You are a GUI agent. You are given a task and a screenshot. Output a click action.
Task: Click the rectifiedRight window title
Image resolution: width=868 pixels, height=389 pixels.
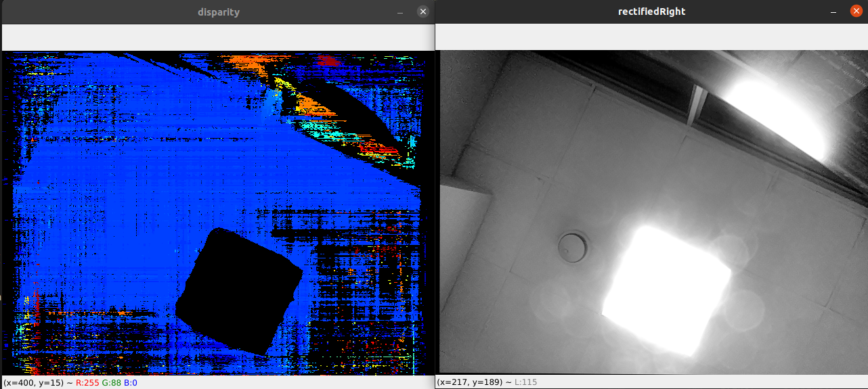click(x=651, y=12)
